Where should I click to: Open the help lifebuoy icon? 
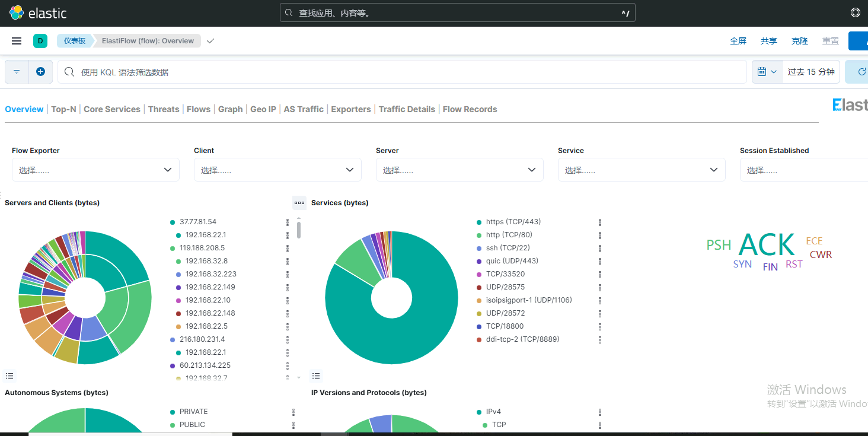[855, 12]
